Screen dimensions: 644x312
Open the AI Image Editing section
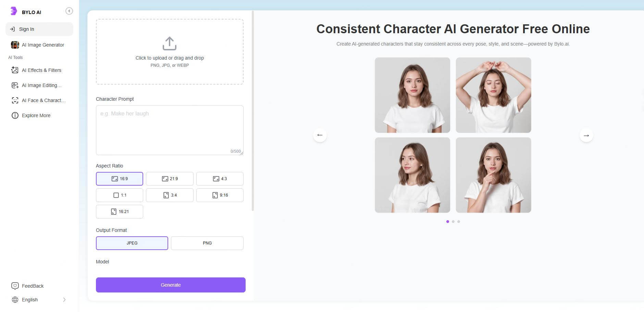pos(41,85)
